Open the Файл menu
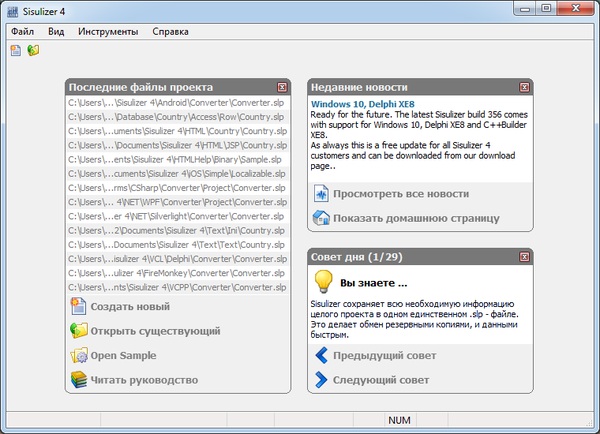The image size is (600, 434). point(22,32)
